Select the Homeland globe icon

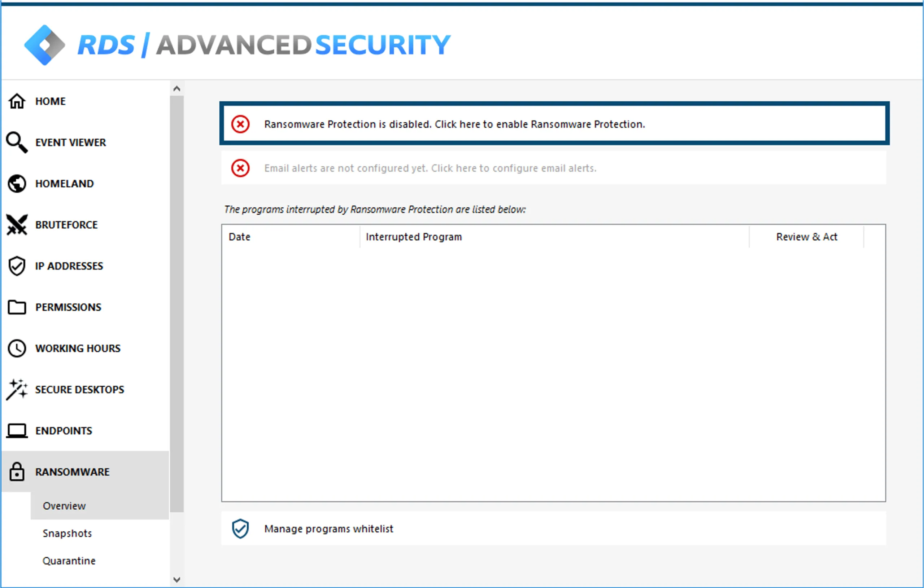(x=17, y=184)
